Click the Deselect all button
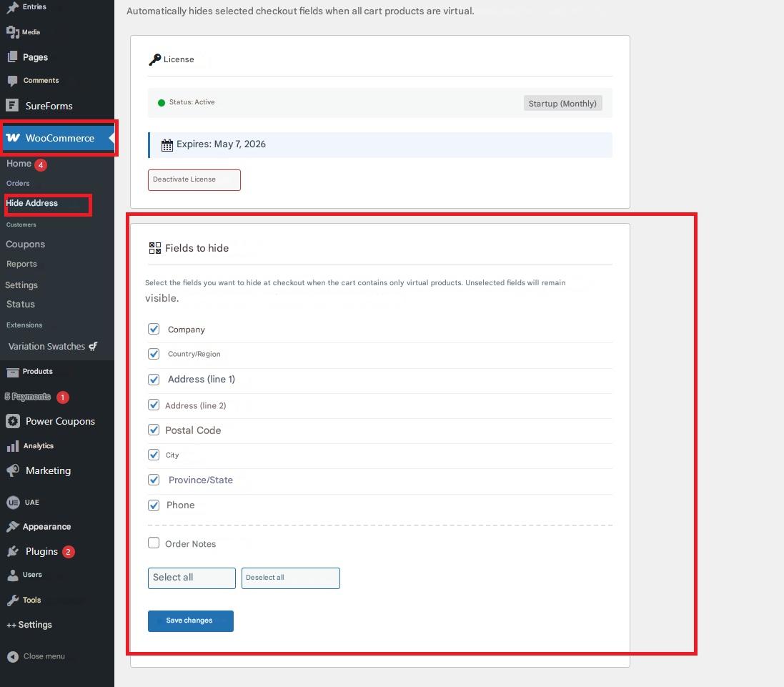 point(290,578)
